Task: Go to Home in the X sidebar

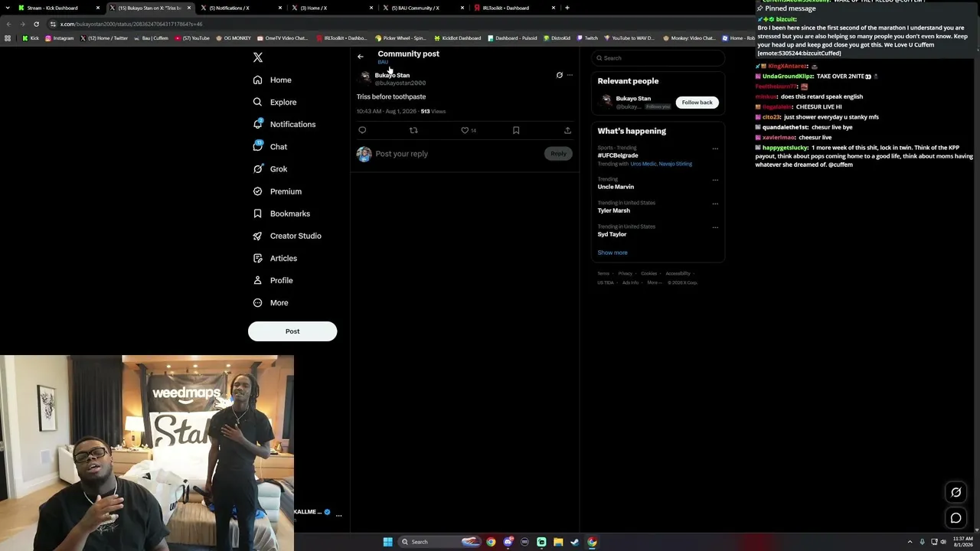Action: [273, 80]
